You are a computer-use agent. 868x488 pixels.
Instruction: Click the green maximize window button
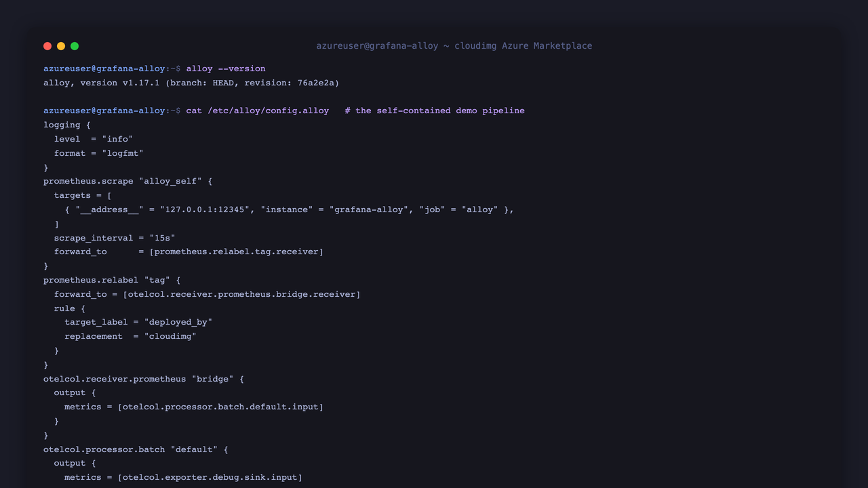tap(75, 46)
